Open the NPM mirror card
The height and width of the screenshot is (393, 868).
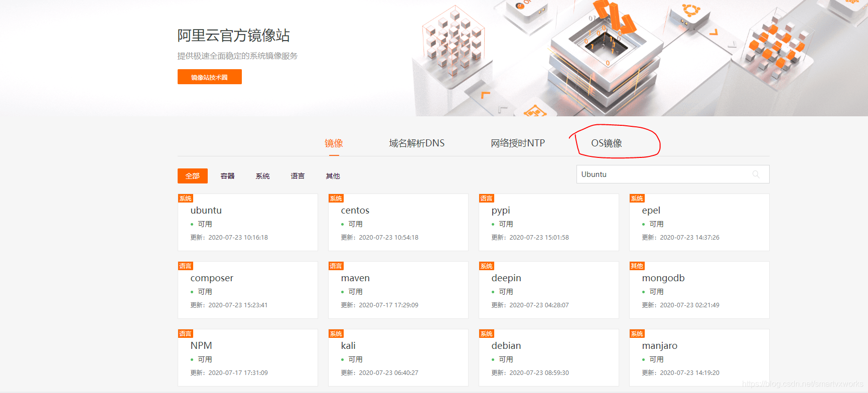coord(248,357)
